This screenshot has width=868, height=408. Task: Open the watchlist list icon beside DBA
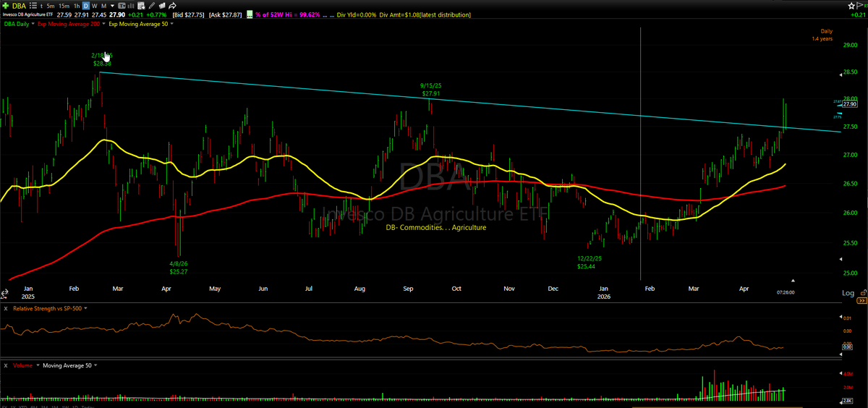pyautogui.click(x=33, y=6)
